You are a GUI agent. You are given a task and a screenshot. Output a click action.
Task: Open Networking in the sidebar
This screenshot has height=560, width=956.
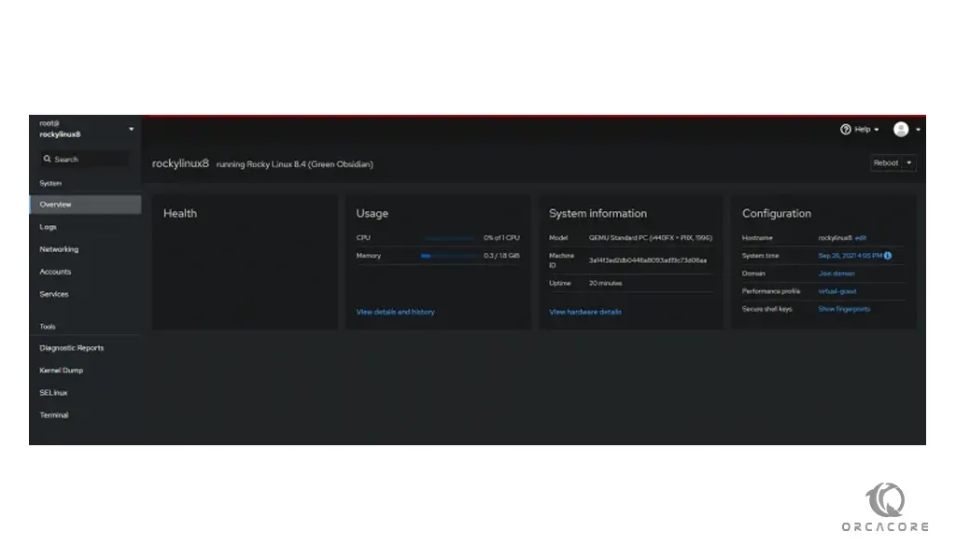59,249
